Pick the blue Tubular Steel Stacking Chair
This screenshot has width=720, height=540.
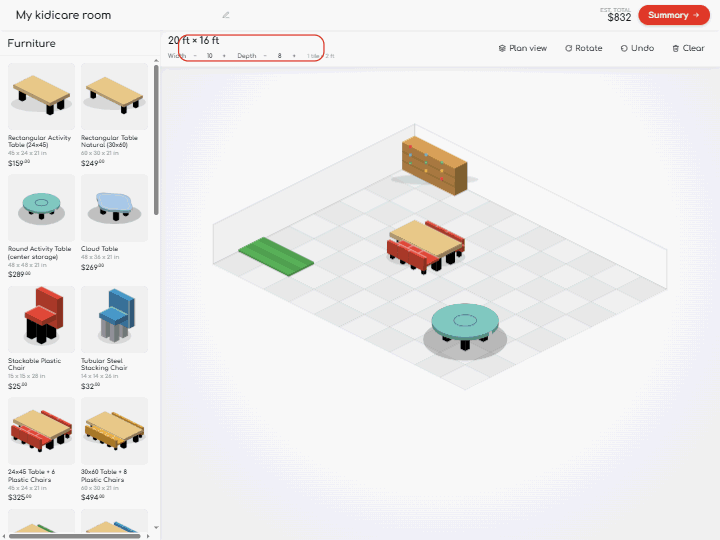[114, 319]
